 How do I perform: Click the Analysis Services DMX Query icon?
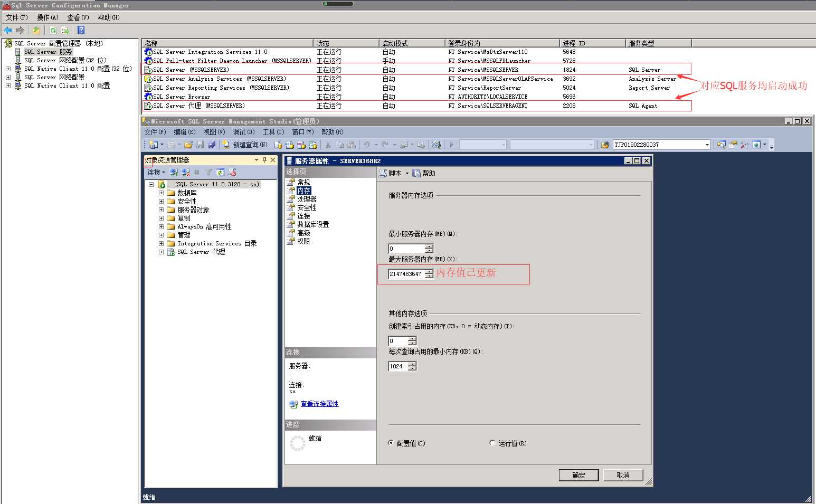point(301,145)
